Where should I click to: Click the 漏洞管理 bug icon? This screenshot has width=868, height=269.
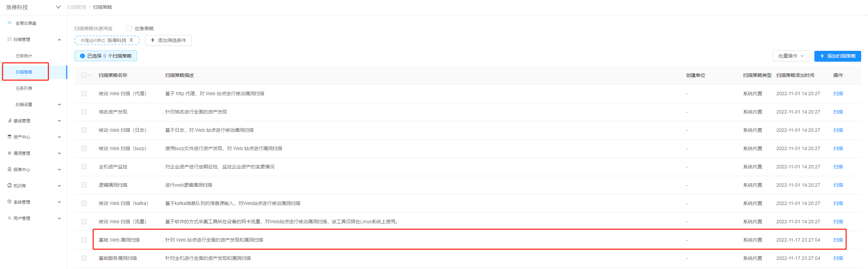10,153
